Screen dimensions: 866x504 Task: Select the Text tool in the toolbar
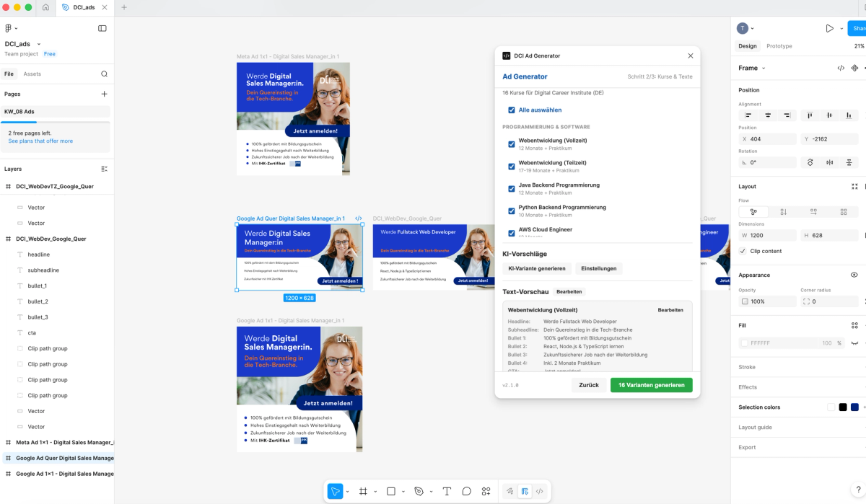pos(447,491)
